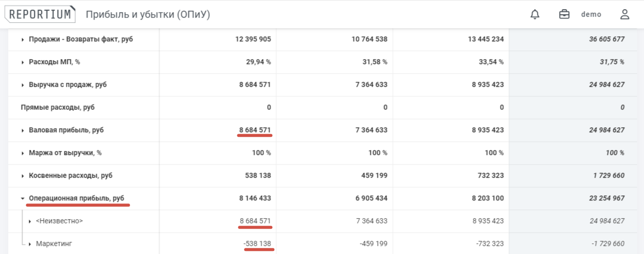This screenshot has width=644, height=254.
Task: Click the underlined gross profit value 8 684 571
Action: click(x=255, y=130)
